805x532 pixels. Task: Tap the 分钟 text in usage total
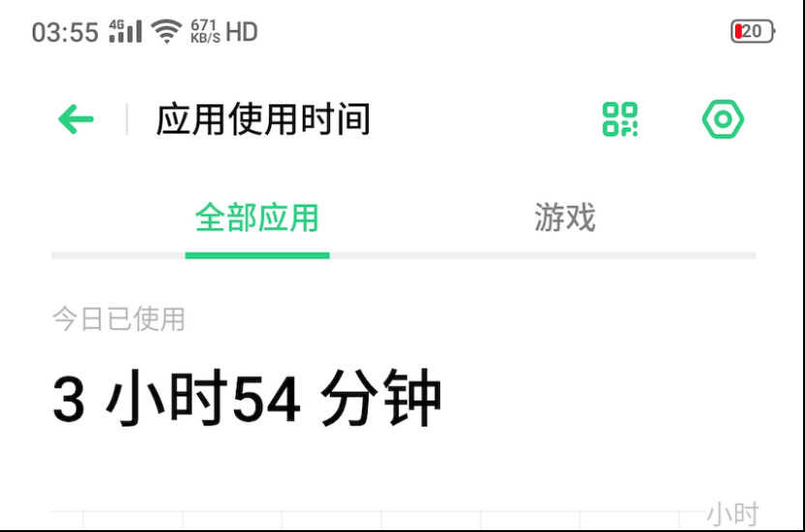coord(381,399)
